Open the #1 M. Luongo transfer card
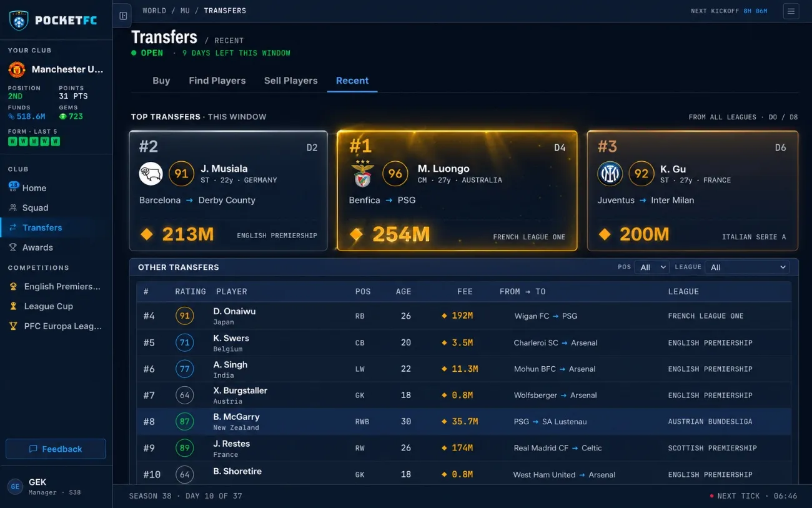The width and height of the screenshot is (812, 508). 457,191
